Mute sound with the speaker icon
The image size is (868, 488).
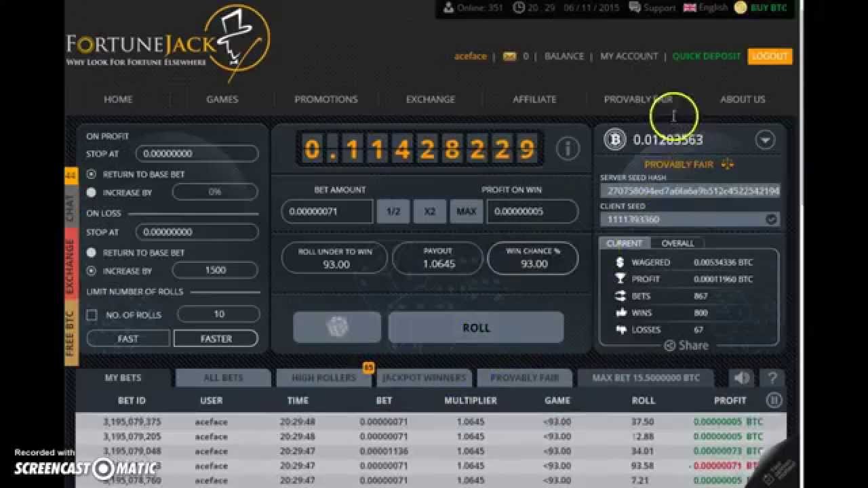click(742, 378)
